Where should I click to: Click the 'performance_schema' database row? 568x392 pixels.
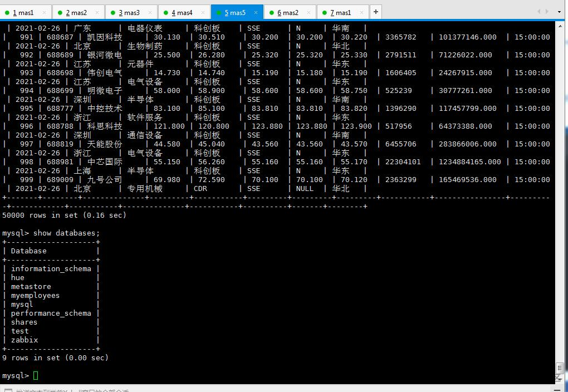click(x=51, y=313)
